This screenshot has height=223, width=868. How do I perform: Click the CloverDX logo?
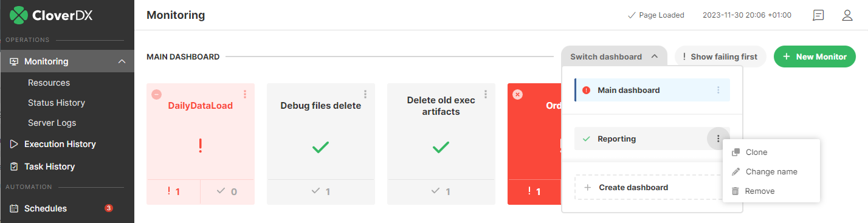51,15
